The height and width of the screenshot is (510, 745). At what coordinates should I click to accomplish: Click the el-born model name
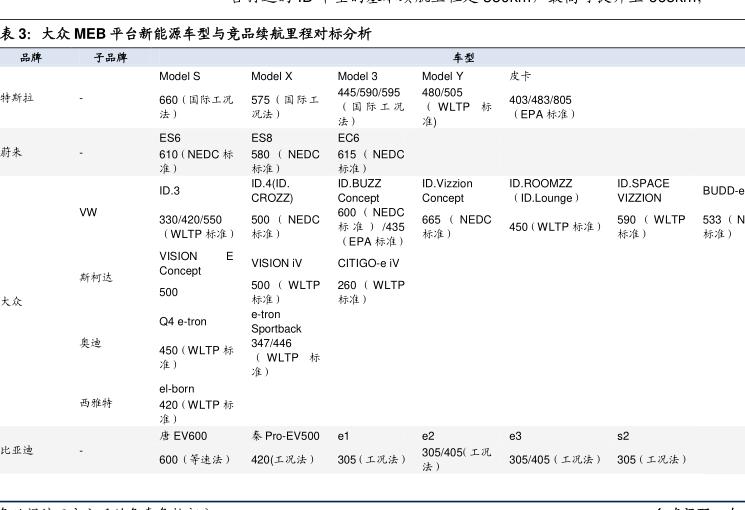(177, 389)
